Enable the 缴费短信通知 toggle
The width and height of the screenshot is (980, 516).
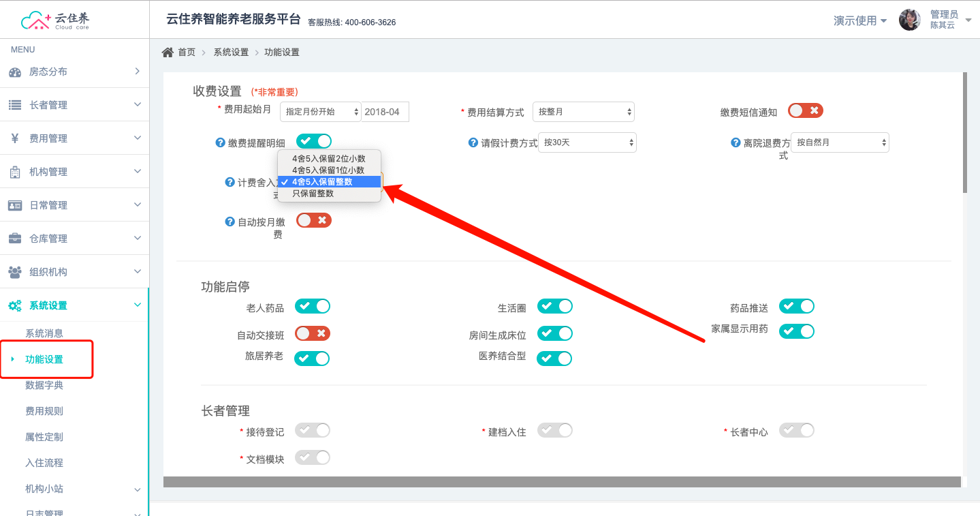(x=806, y=110)
